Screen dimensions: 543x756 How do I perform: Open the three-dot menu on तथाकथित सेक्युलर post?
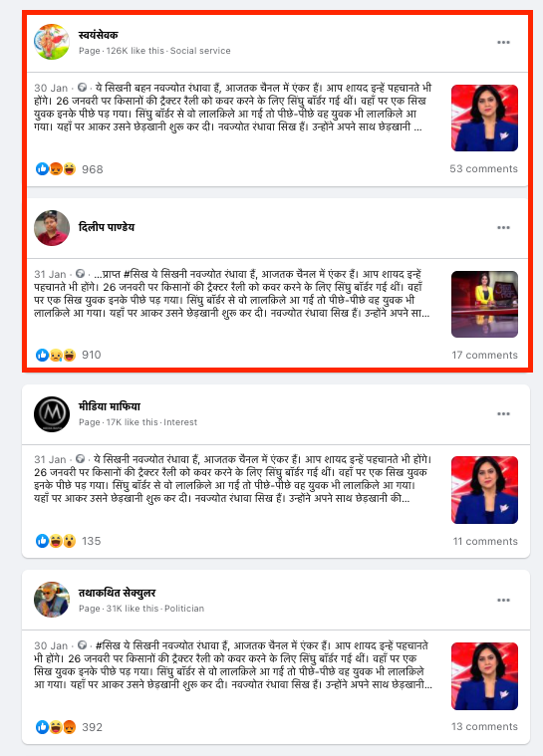point(503,600)
